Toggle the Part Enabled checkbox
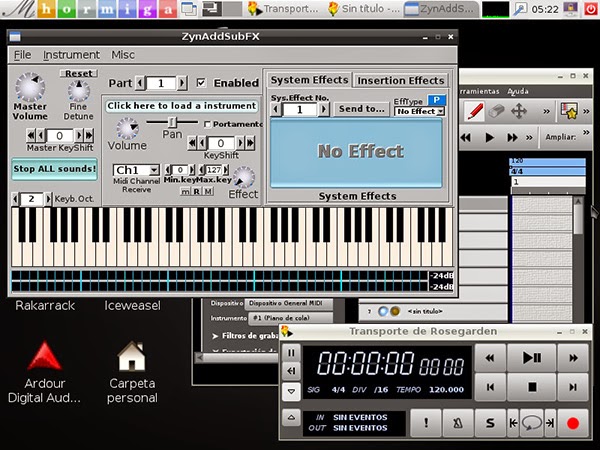Image resolution: width=600 pixels, height=450 pixels. [202, 83]
